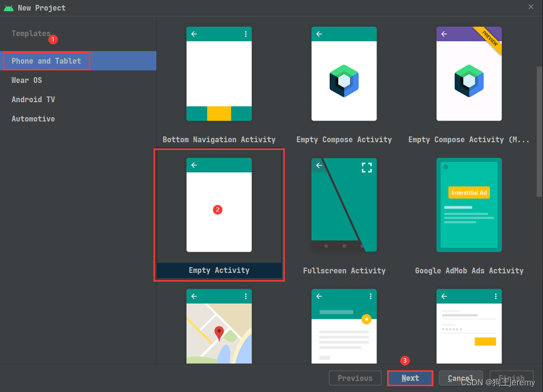
Task: Choose Fullscreen Activity template thumbnail
Action: click(344, 205)
